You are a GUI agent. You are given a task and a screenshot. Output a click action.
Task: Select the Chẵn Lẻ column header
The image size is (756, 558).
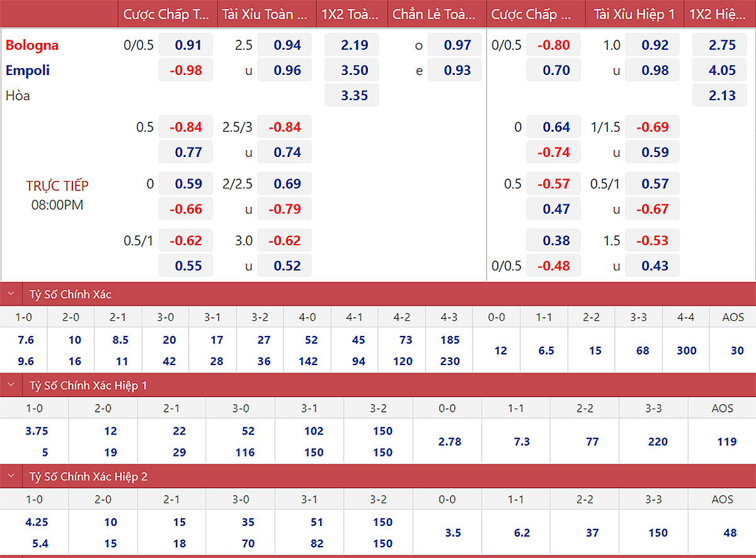pyautogui.click(x=433, y=14)
